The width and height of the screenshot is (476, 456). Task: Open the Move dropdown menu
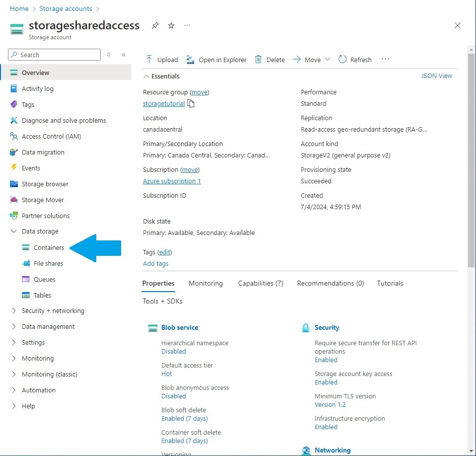(x=312, y=60)
